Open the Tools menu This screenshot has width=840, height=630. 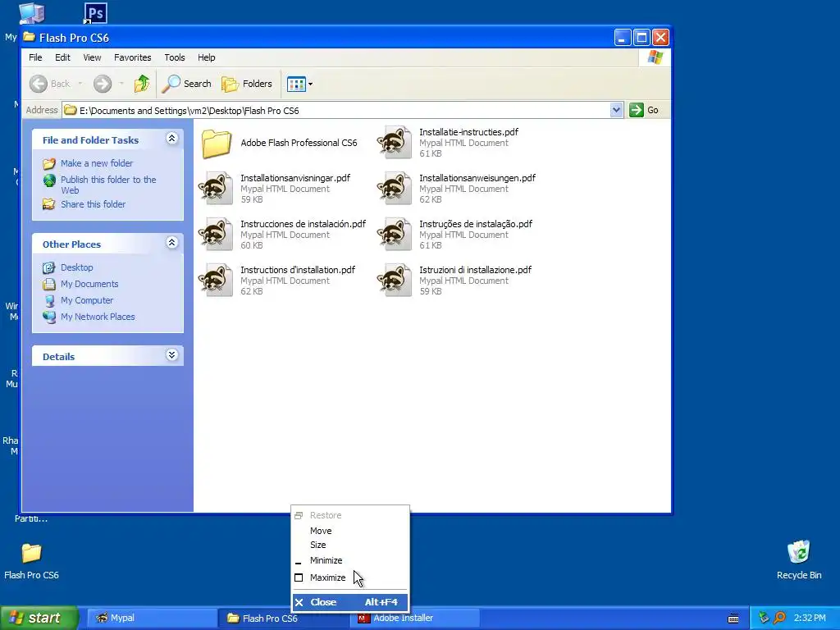click(175, 57)
